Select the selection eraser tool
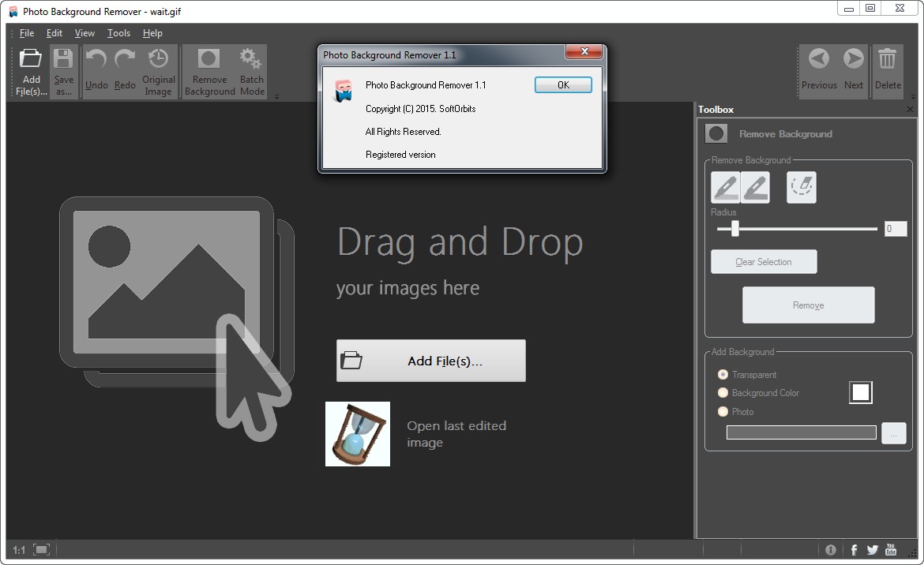The image size is (924, 565). pos(802,187)
